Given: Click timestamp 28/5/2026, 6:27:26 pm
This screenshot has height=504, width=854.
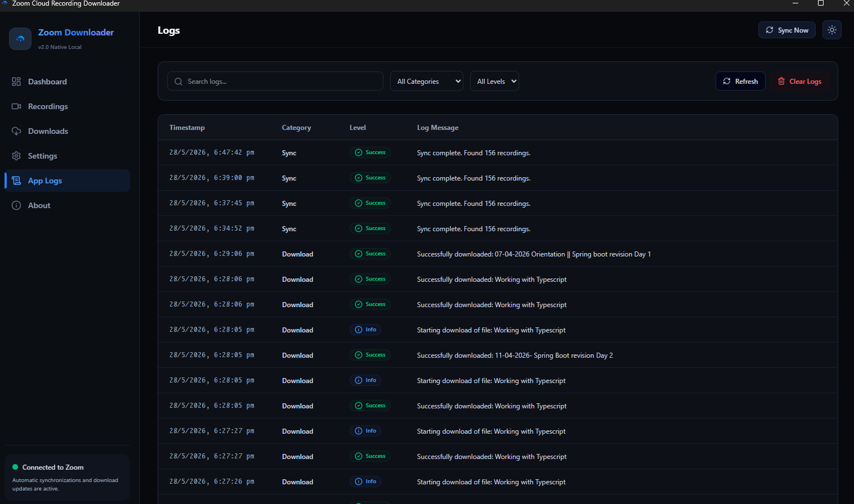Looking at the screenshot, I should [212, 481].
